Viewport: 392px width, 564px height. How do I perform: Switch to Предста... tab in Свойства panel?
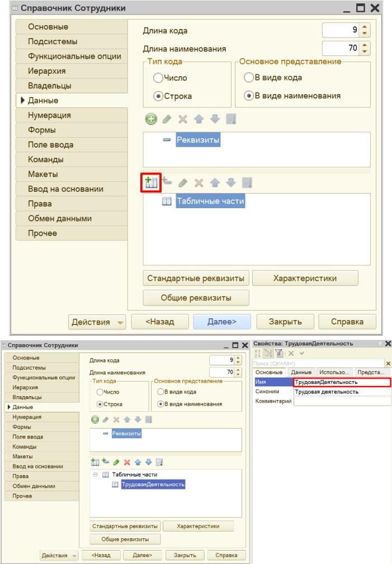click(x=371, y=372)
